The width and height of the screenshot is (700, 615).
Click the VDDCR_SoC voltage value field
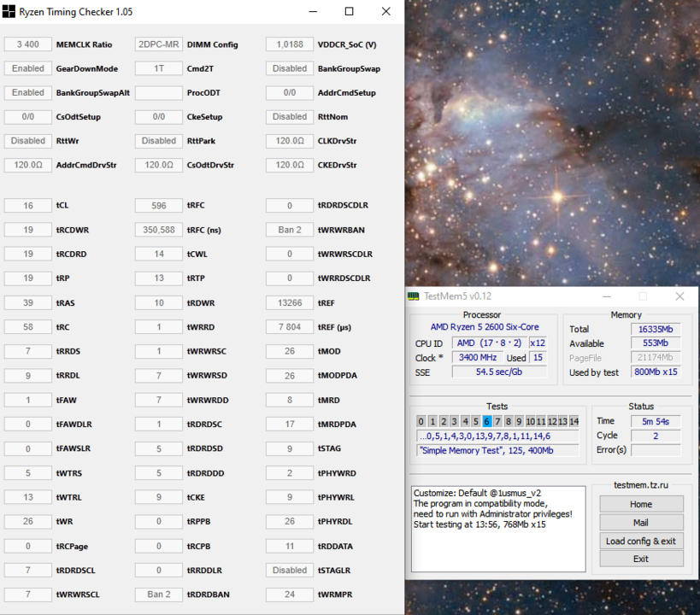click(290, 44)
